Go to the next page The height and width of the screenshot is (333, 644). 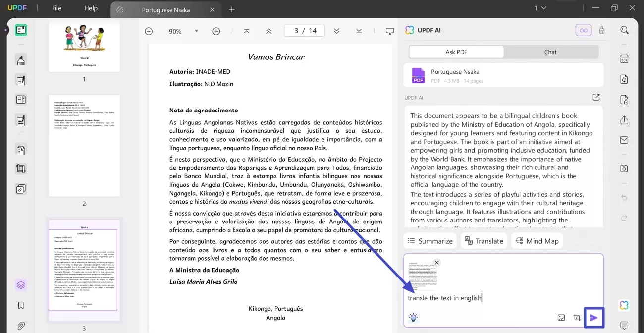pyautogui.click(x=336, y=31)
